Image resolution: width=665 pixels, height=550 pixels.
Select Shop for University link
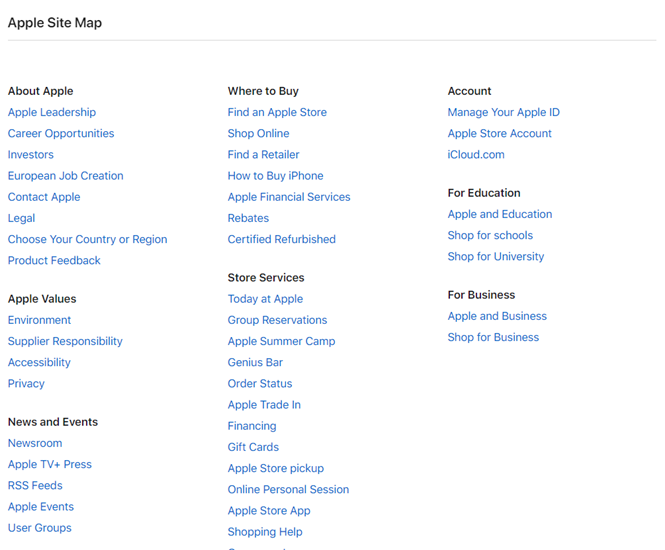496,257
